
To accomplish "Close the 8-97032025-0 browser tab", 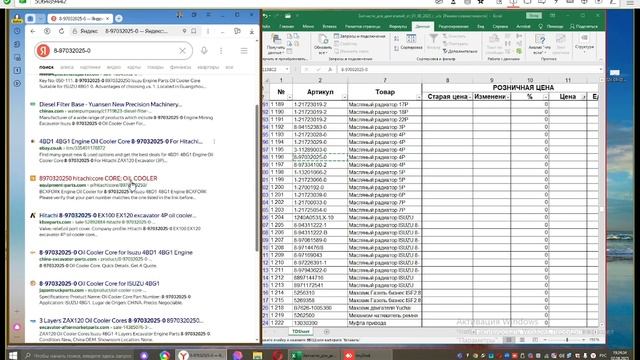I will (x=107, y=18).
